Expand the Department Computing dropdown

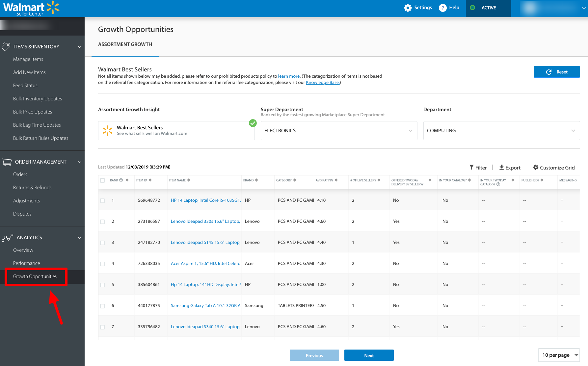point(501,131)
